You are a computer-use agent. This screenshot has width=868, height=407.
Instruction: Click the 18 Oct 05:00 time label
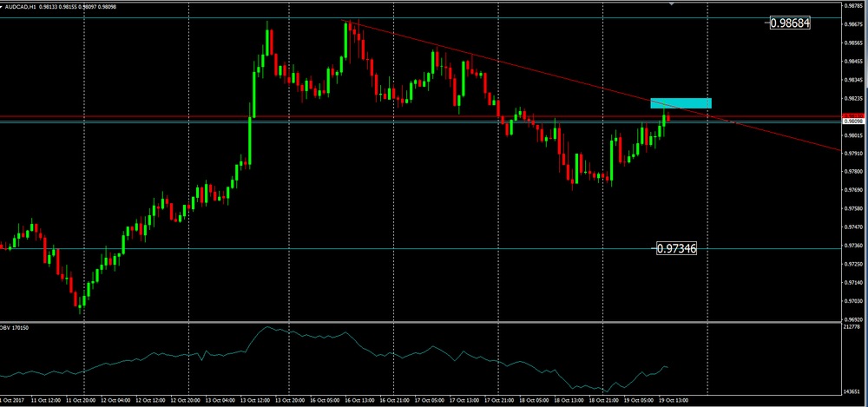pyautogui.click(x=533, y=399)
